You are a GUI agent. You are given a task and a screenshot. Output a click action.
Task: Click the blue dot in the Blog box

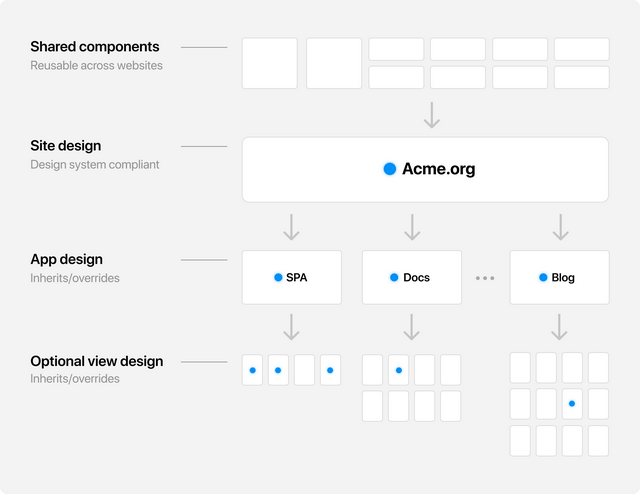tap(543, 277)
